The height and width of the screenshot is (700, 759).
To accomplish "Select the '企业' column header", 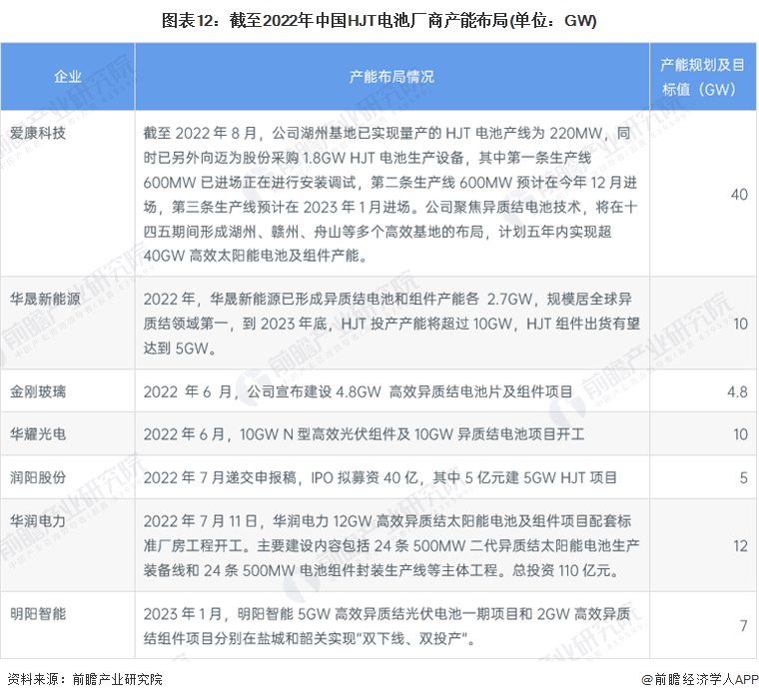I will click(67, 77).
